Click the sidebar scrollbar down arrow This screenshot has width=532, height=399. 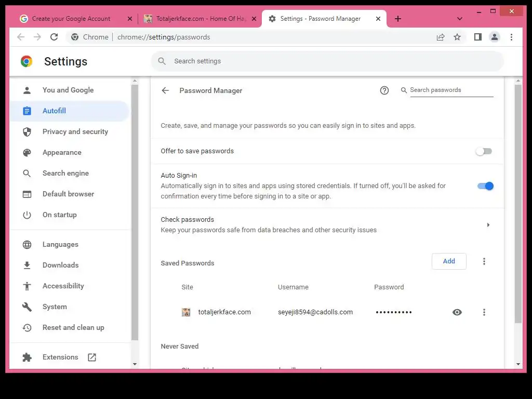click(x=135, y=364)
